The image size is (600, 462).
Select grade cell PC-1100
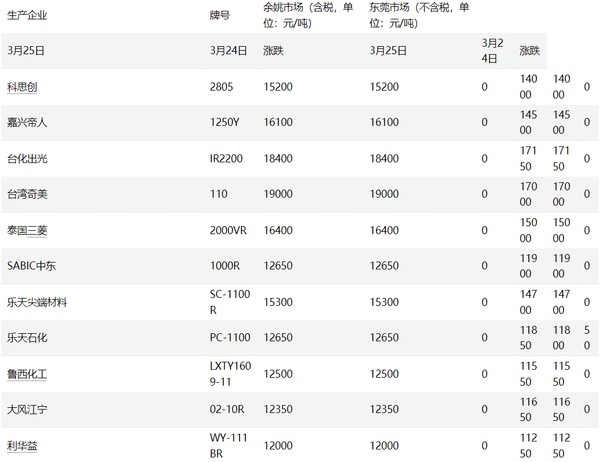click(x=230, y=338)
